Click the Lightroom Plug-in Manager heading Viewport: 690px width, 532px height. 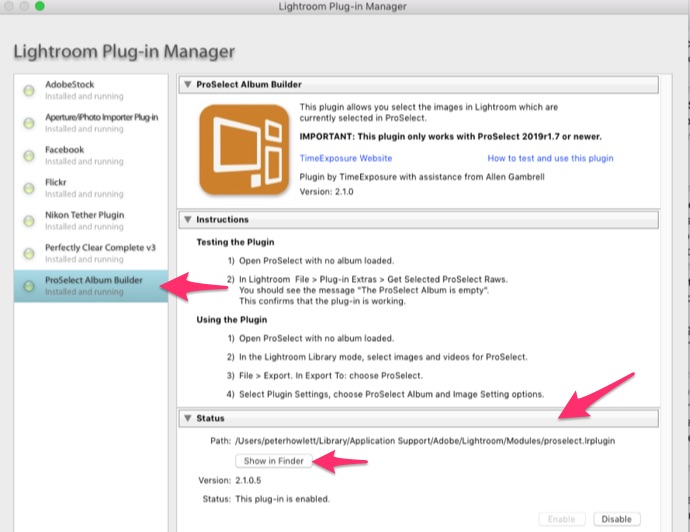(124, 52)
